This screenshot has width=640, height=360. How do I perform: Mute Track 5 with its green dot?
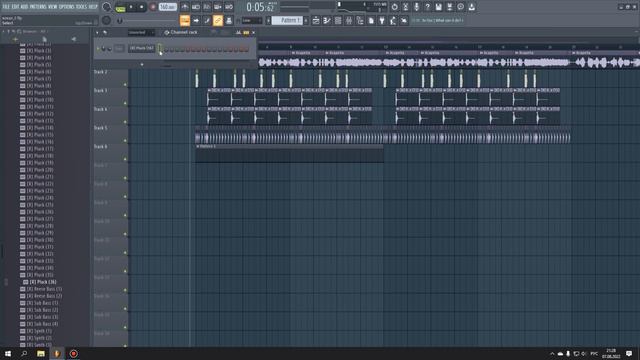(125, 141)
